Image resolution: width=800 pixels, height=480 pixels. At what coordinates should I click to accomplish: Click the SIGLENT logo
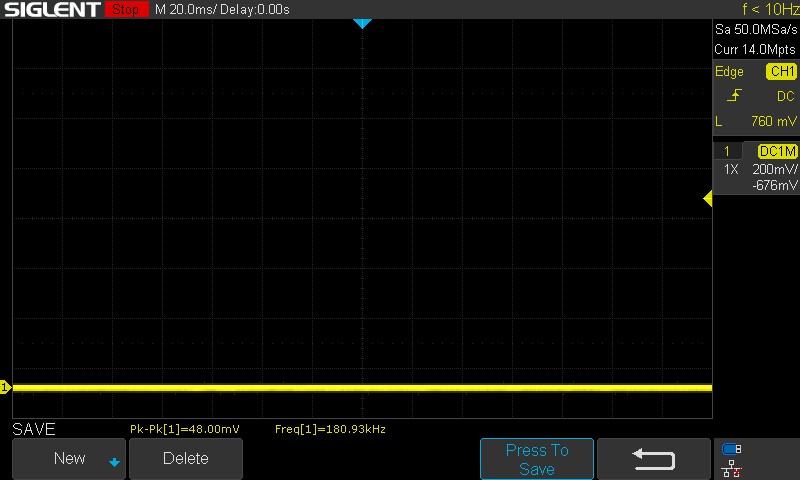tap(52, 9)
